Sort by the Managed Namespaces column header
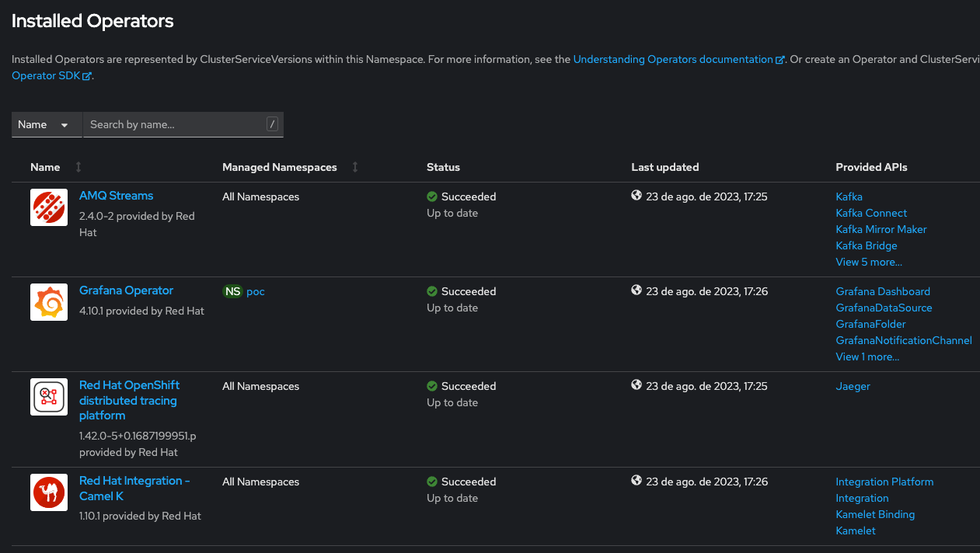The height and width of the screenshot is (553, 980). click(x=280, y=167)
